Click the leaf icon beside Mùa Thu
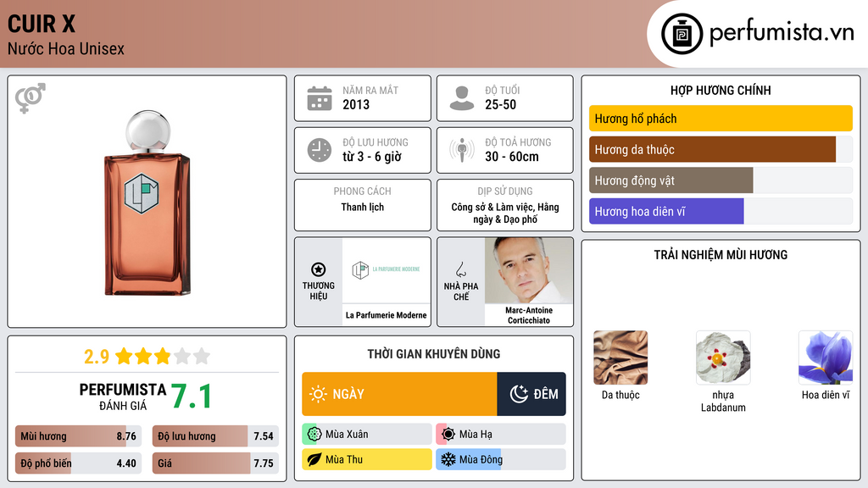Viewport: 868px width, 488px height. (x=314, y=459)
